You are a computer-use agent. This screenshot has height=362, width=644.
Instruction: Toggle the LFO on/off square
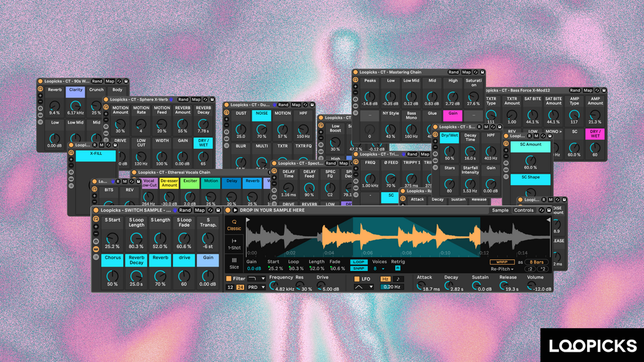click(x=356, y=279)
